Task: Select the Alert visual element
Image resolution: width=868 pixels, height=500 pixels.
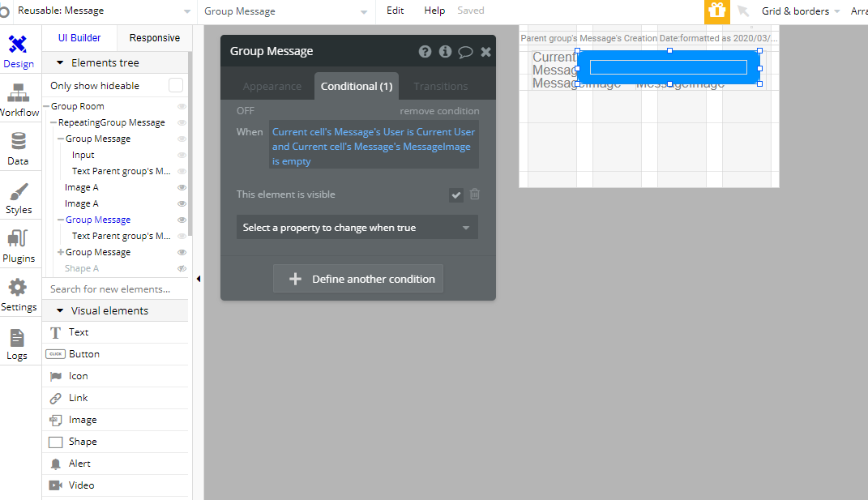Action: click(x=115, y=464)
